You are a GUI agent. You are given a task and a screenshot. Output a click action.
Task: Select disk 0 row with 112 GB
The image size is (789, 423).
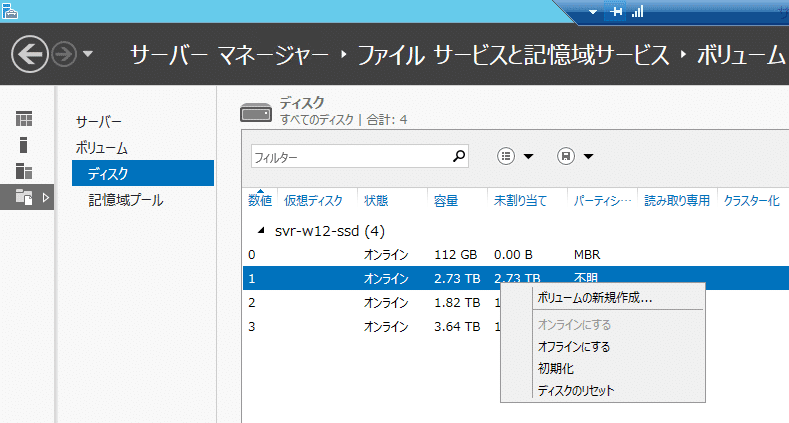pos(516,255)
